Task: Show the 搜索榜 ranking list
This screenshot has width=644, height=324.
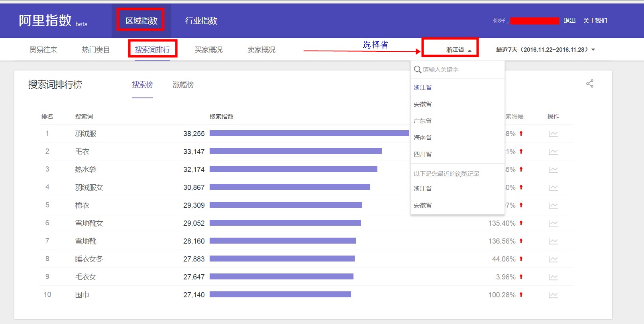Action: pos(142,85)
